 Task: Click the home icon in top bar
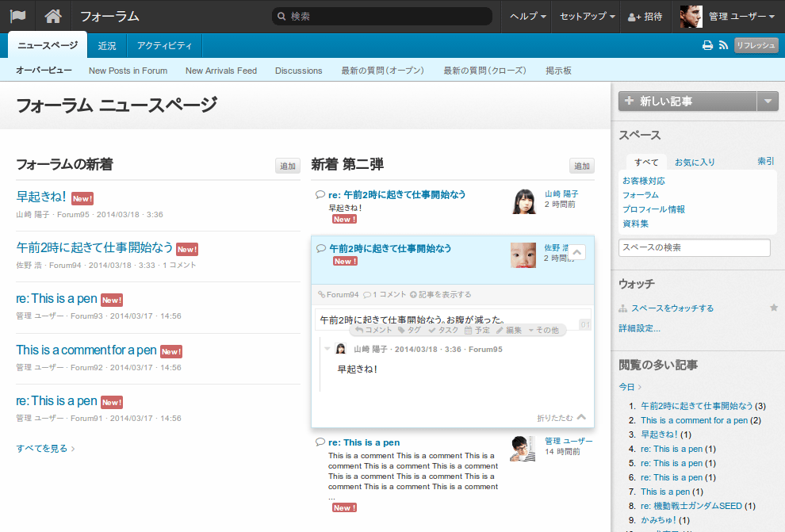[x=53, y=17]
